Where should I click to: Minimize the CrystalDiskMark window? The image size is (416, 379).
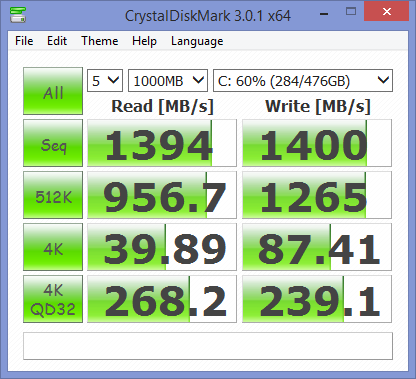coord(324,14)
